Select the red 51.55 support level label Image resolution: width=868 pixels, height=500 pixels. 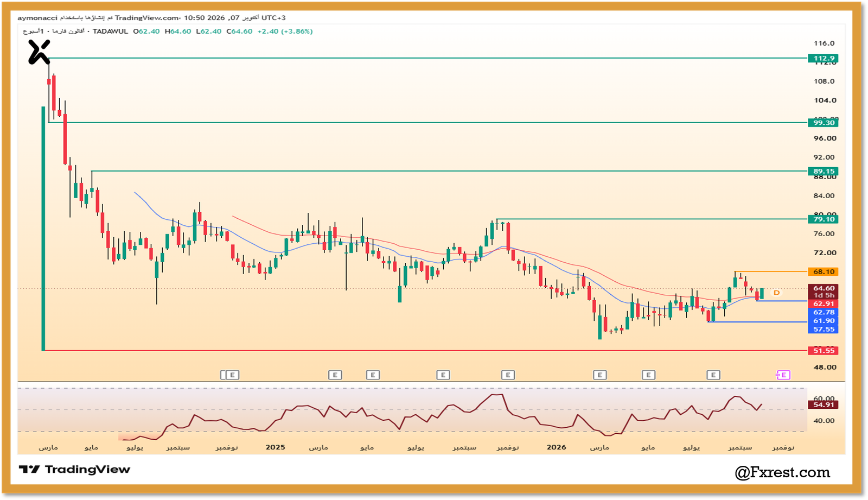click(x=823, y=351)
